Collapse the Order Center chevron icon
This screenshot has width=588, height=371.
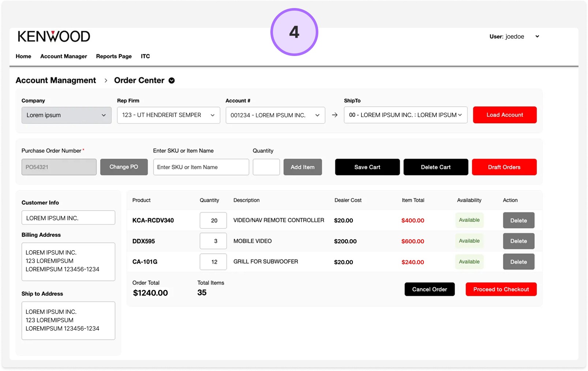(172, 80)
